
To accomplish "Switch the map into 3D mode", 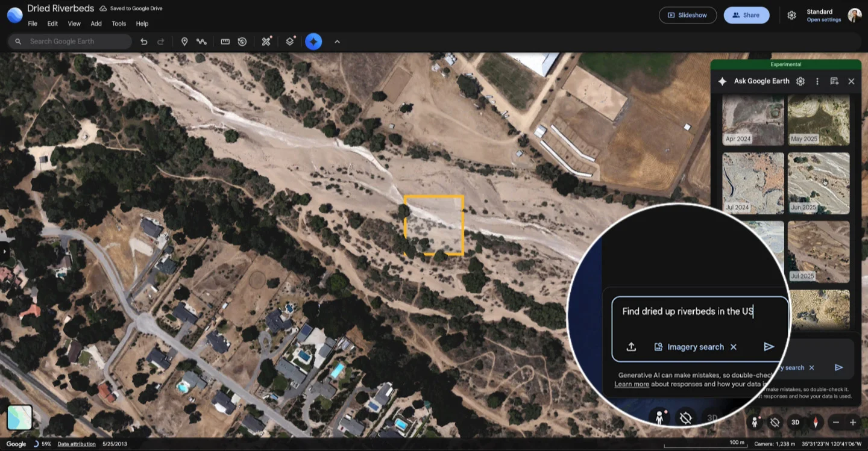I will tap(795, 422).
